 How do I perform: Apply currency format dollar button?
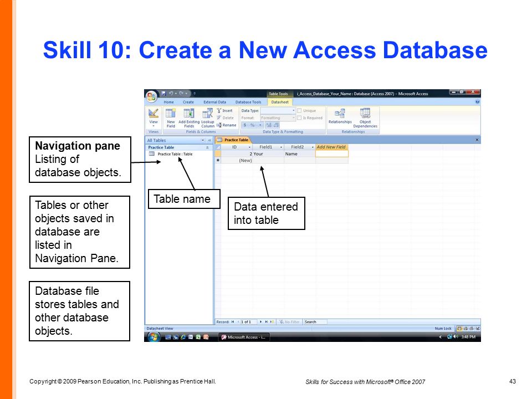(x=245, y=125)
